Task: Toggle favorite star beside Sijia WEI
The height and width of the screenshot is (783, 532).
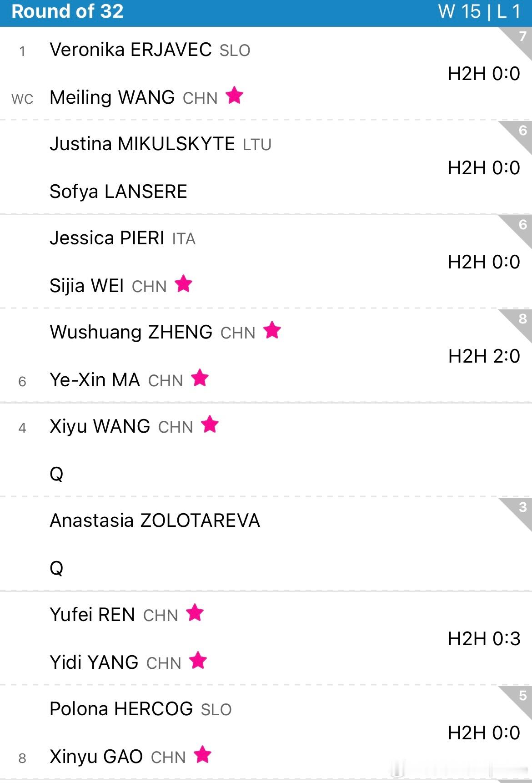Action: coord(183,284)
